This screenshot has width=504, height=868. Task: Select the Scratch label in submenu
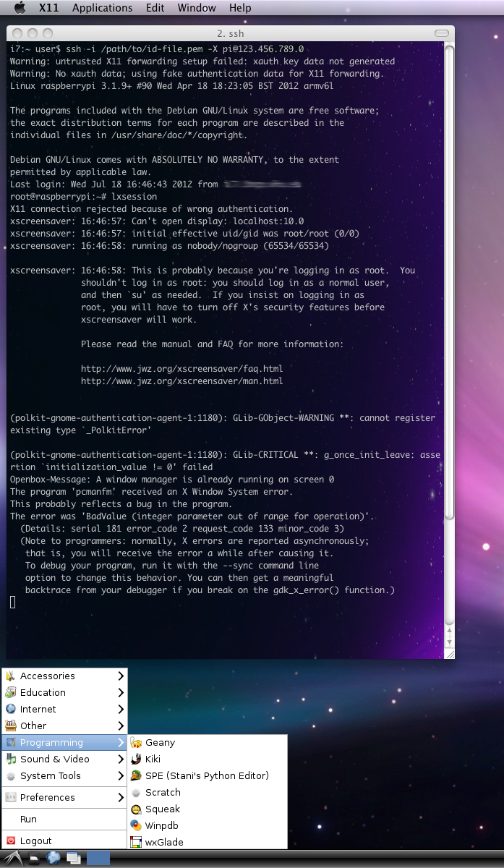[163, 792]
